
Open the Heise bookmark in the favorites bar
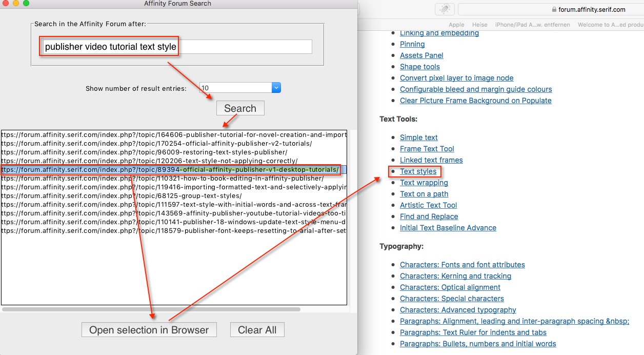pos(479,24)
